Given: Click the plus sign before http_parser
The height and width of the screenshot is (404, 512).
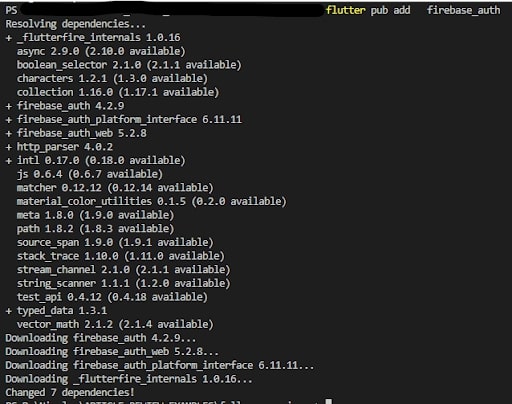Looking at the screenshot, I should (x=9, y=147).
